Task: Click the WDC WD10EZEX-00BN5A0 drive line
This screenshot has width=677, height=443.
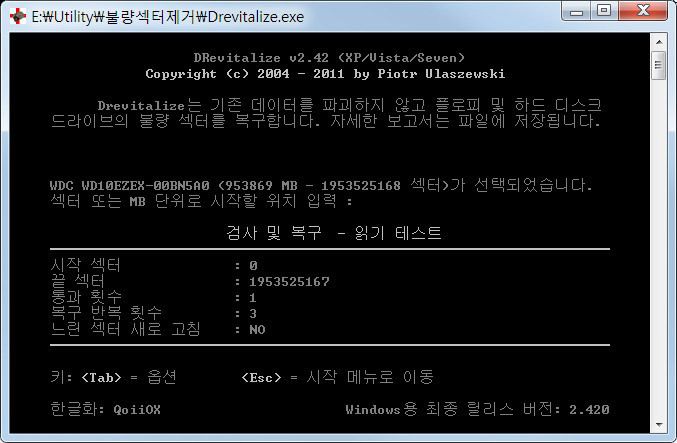Action: tap(321, 185)
